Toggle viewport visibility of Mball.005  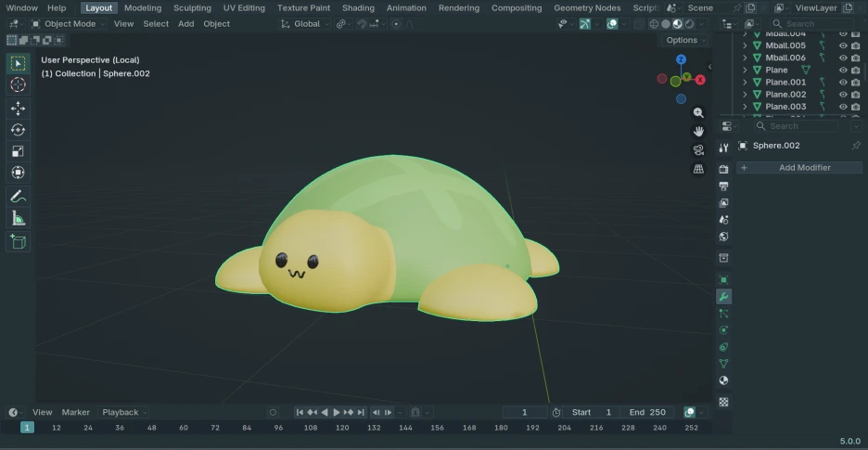coord(843,45)
